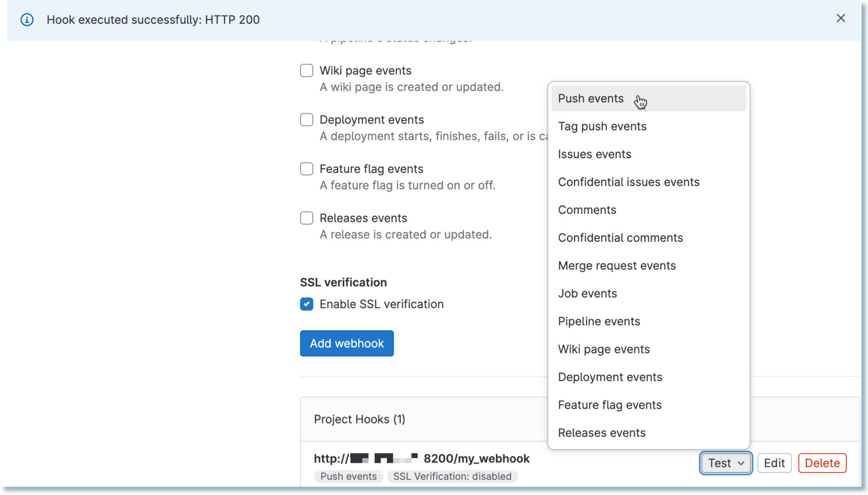Open the Test dropdown button
Image resolution: width=868 pixels, height=495 pixels.
pos(726,463)
